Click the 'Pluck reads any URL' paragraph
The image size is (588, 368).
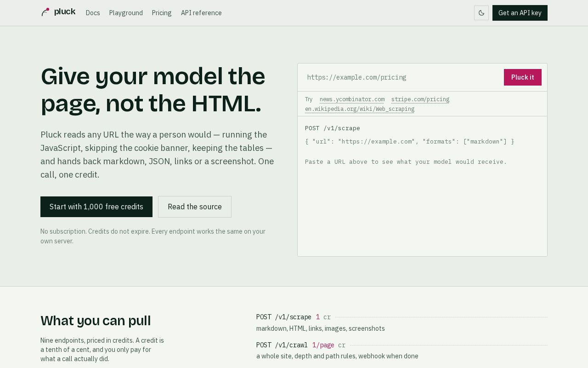point(157,155)
